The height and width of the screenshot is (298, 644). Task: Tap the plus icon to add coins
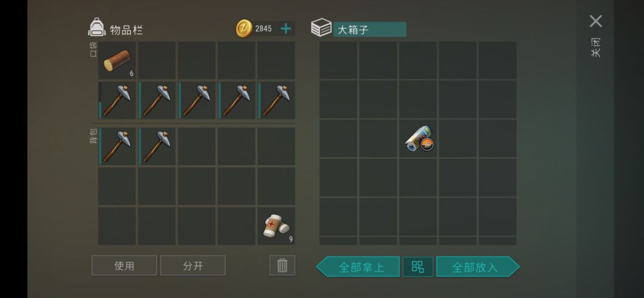click(x=286, y=29)
